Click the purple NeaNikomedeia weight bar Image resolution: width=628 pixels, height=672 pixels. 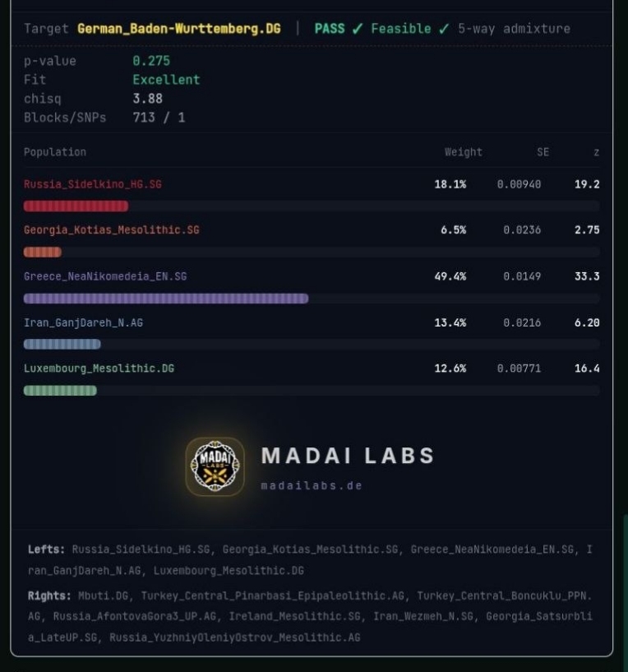coord(166,299)
